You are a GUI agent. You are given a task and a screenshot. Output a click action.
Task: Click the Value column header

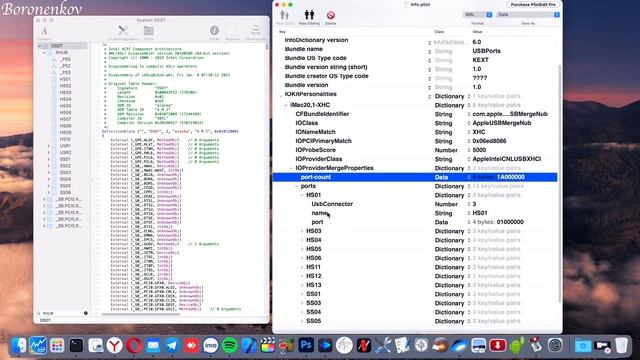click(x=477, y=31)
